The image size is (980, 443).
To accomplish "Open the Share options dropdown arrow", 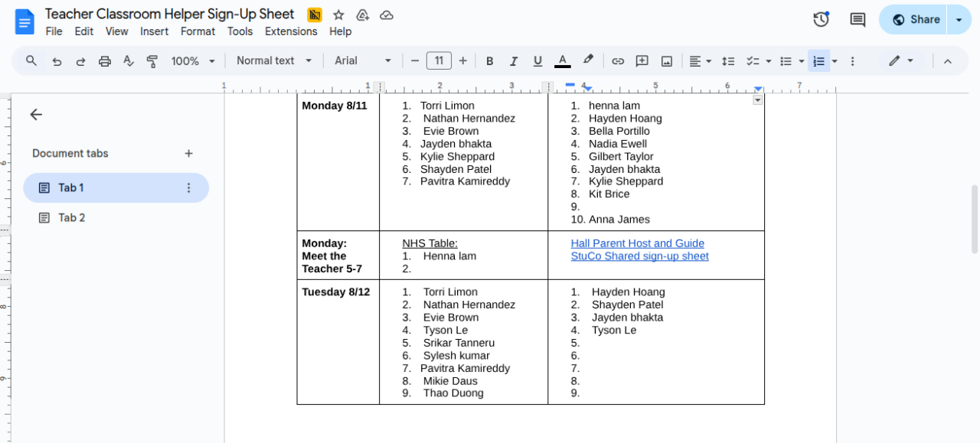I will pyautogui.click(x=959, y=20).
